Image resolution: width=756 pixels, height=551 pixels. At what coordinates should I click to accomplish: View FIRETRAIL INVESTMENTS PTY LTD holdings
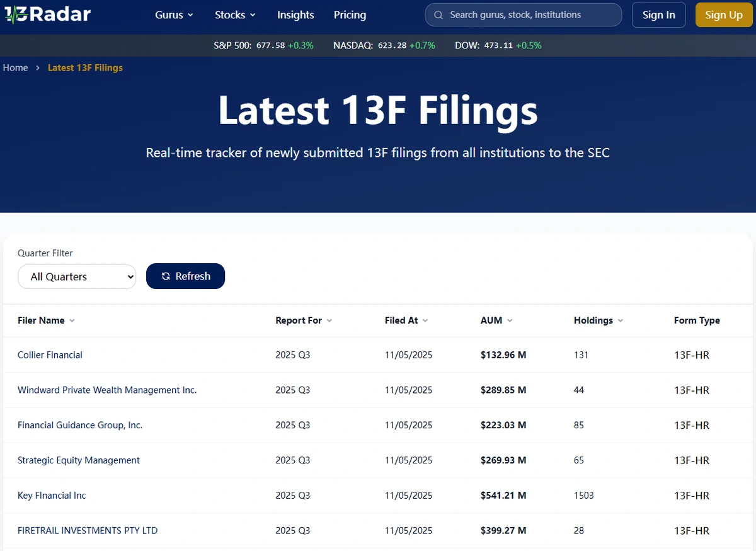[88, 530]
